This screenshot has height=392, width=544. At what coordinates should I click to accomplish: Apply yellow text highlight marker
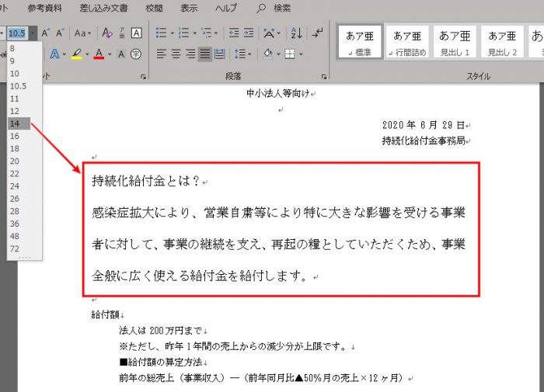(77, 54)
